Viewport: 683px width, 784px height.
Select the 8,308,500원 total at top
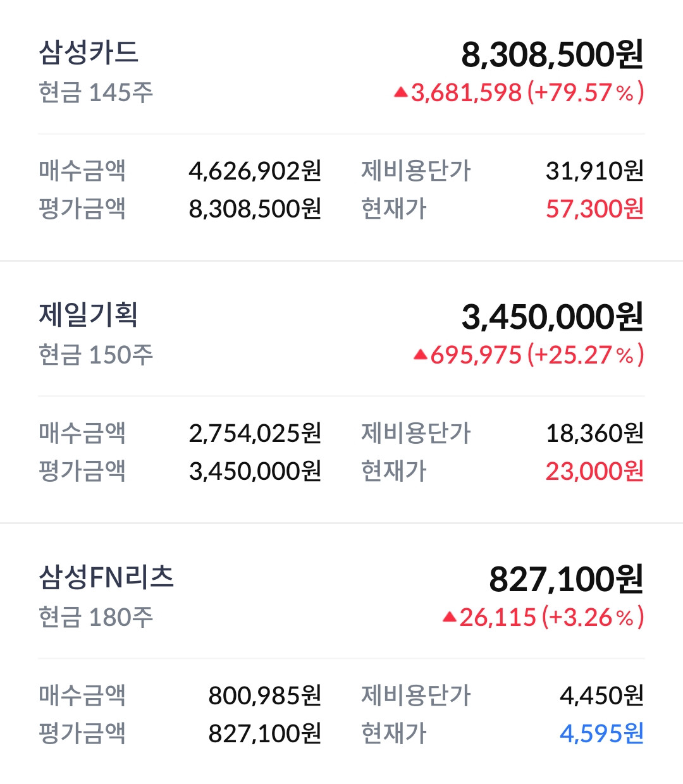552,55
